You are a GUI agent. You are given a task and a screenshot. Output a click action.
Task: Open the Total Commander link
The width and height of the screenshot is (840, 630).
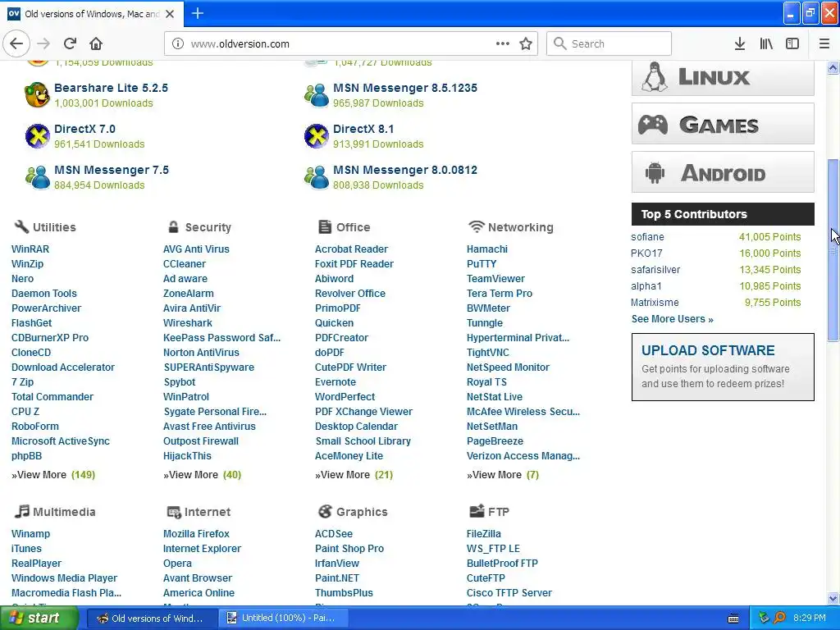52,397
